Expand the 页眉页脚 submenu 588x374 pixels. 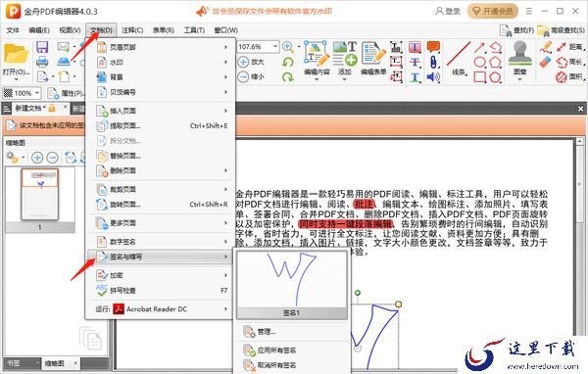click(162, 47)
